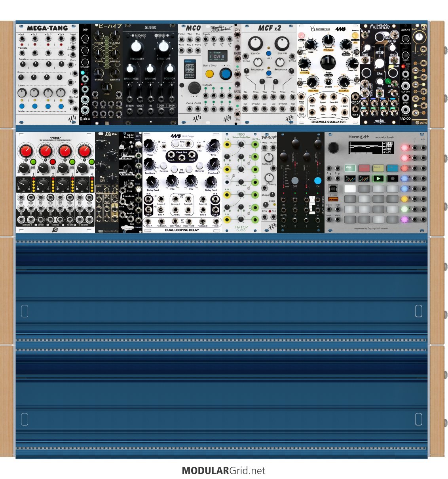Screen dimensions: 448x479
Task: Click the green play button on Hermod+
Action: 378,178
